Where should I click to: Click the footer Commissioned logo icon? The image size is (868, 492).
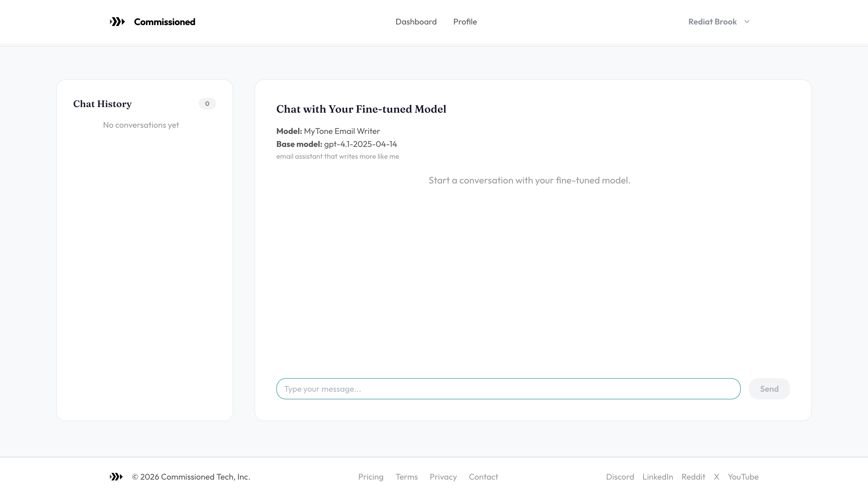[x=116, y=476]
